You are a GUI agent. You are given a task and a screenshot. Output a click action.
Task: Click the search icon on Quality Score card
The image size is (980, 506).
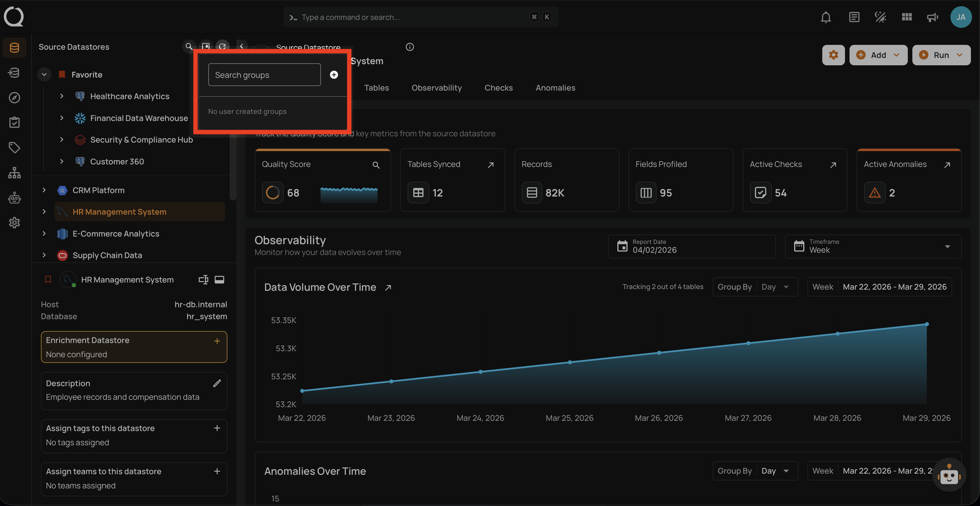click(x=376, y=165)
